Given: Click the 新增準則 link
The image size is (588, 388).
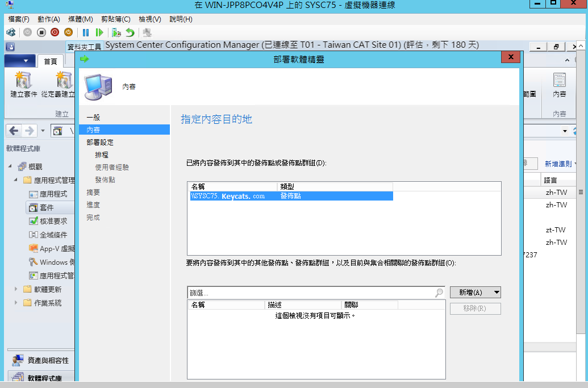Looking at the screenshot, I should point(558,164).
